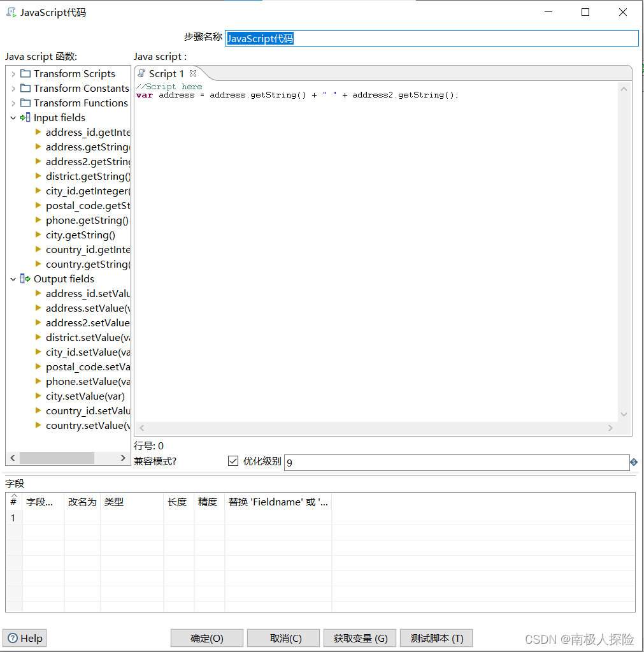
Task: Click the 获取变量 (G) button
Action: [360, 638]
